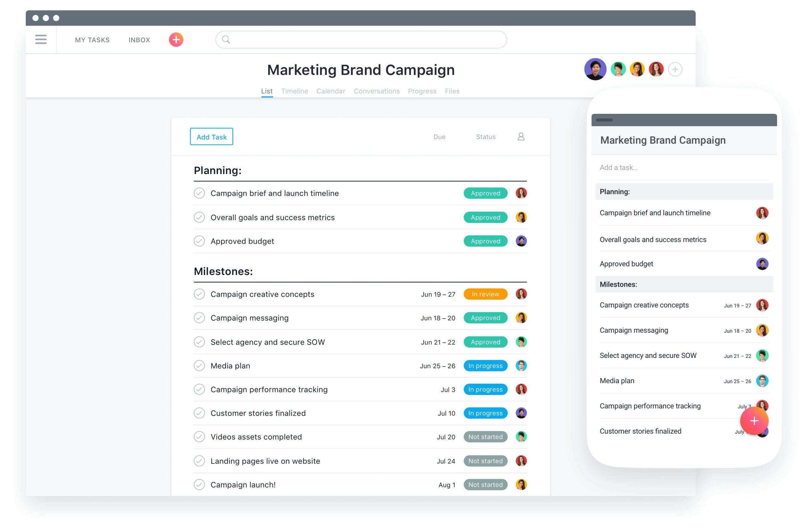Toggle completion on Campaign creative concepts

199,294
